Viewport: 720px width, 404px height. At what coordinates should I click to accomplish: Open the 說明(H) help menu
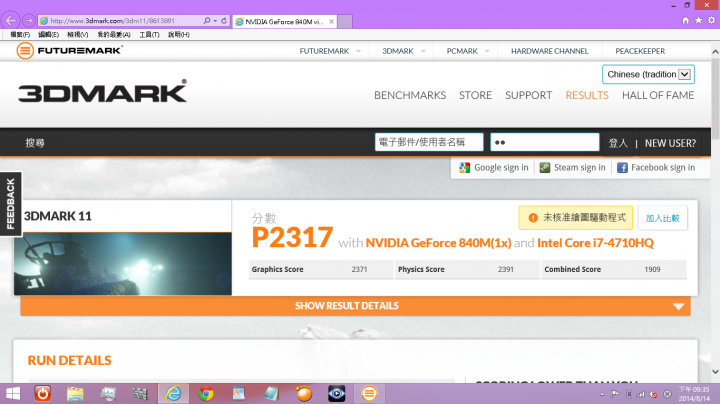tap(179, 34)
